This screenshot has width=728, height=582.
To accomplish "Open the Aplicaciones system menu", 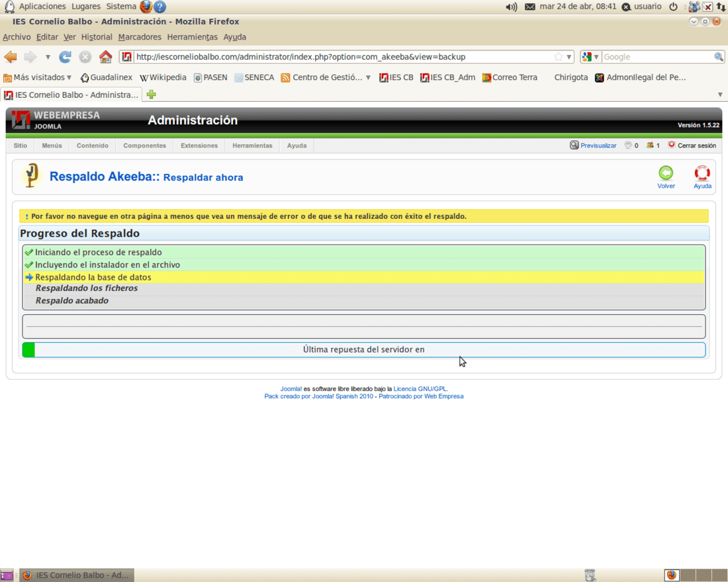I will [42, 7].
